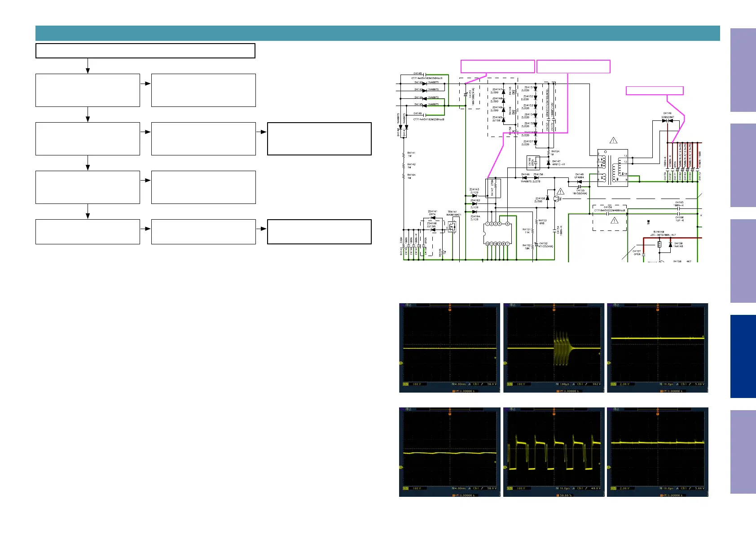Switch to the topmost lavender side tab
This screenshot has width=756, height=535.
[x=743, y=70]
